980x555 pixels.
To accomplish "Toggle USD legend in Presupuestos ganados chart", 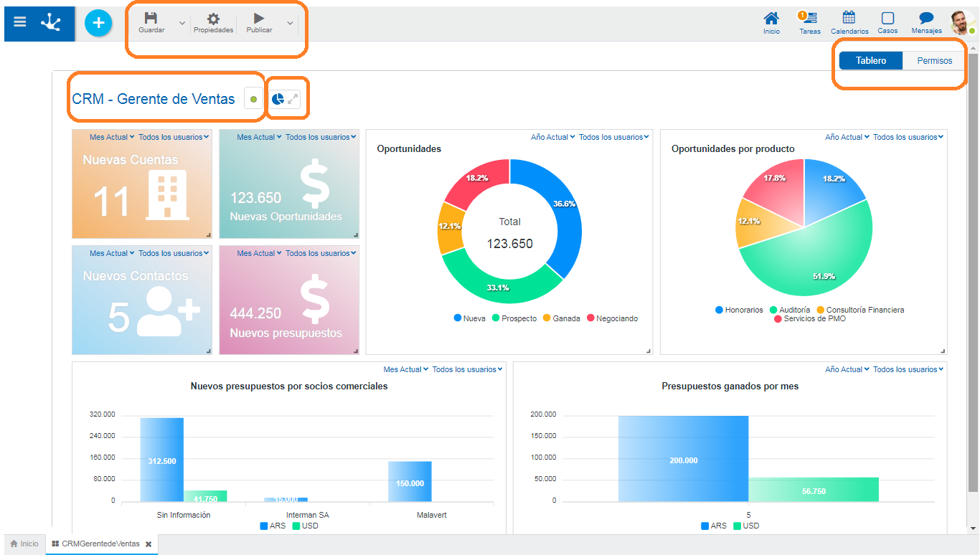I will pyautogui.click(x=745, y=526).
